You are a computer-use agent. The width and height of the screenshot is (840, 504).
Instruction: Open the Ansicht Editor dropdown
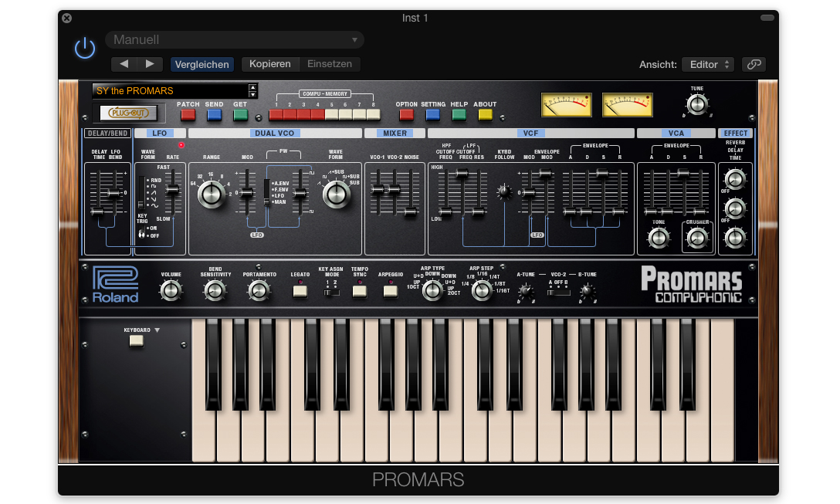(708, 64)
